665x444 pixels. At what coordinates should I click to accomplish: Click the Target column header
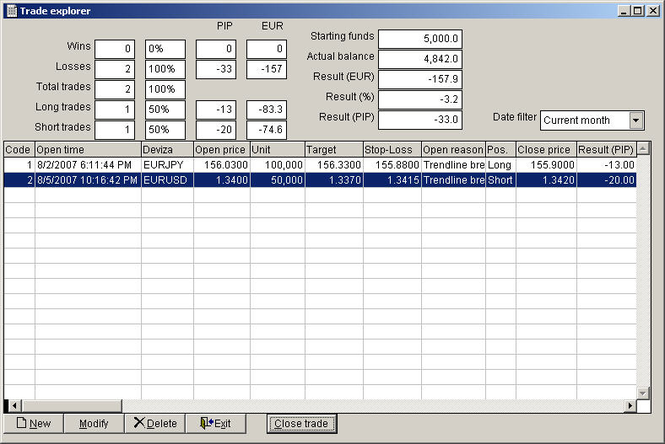(x=334, y=150)
